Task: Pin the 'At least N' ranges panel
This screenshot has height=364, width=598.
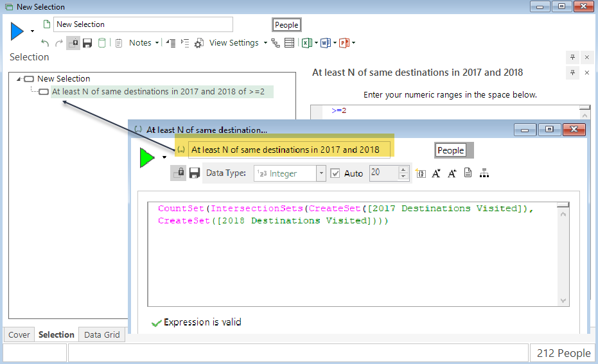Action: [572, 73]
